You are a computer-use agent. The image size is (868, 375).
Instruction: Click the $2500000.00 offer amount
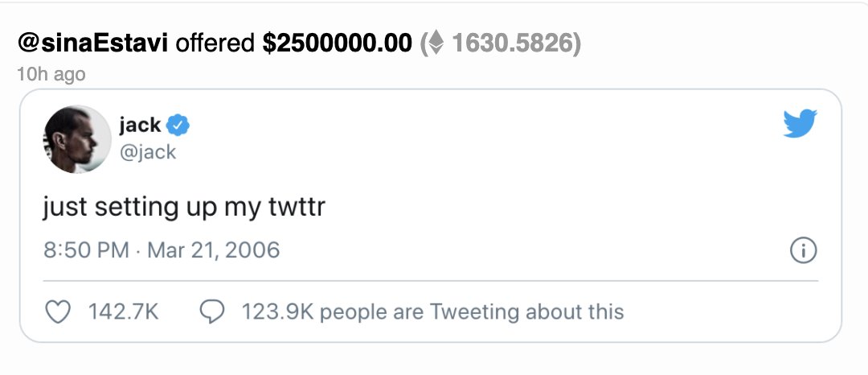coord(337,43)
